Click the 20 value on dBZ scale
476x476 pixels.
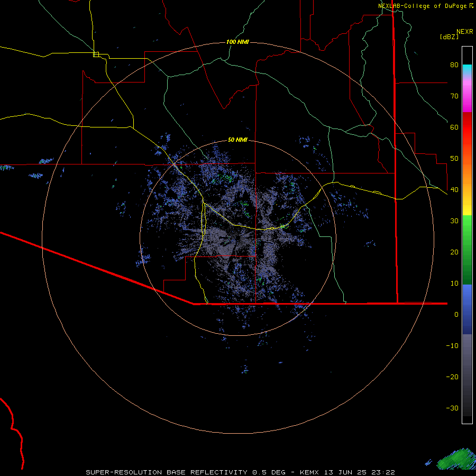(x=454, y=252)
